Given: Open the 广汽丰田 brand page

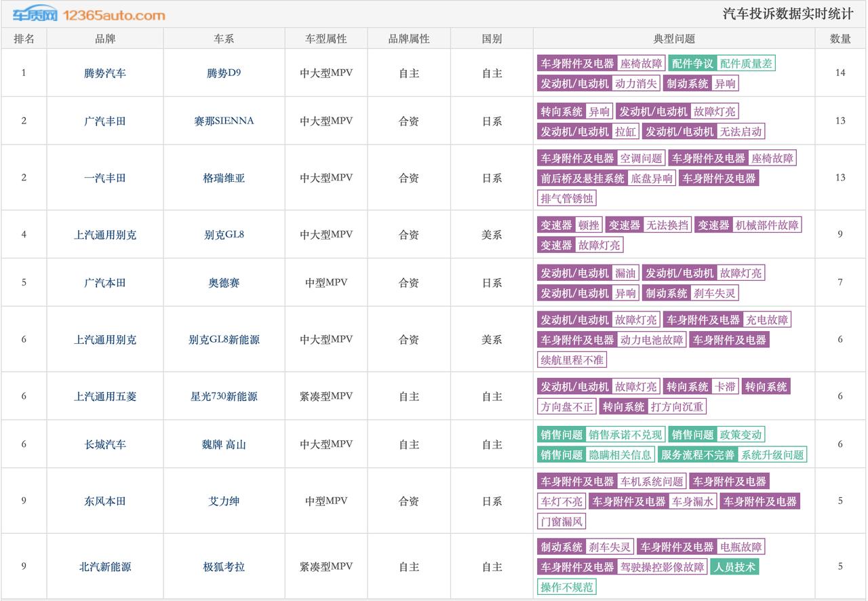Looking at the screenshot, I should pyautogui.click(x=104, y=120).
